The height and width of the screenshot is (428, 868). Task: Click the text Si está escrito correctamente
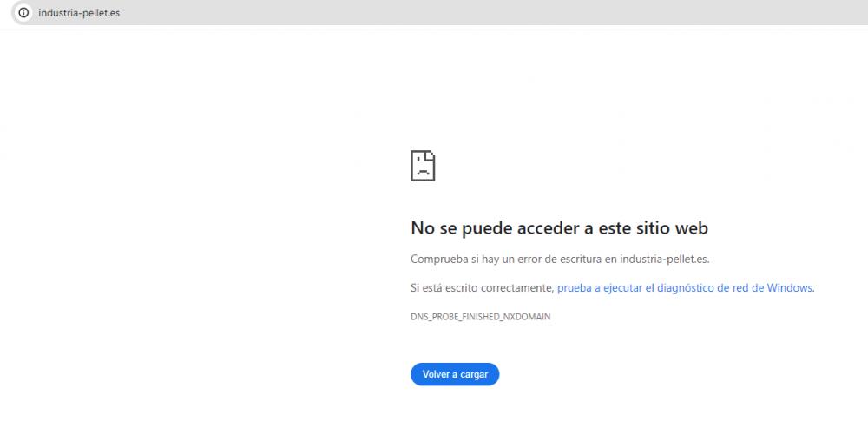pyautogui.click(x=482, y=288)
